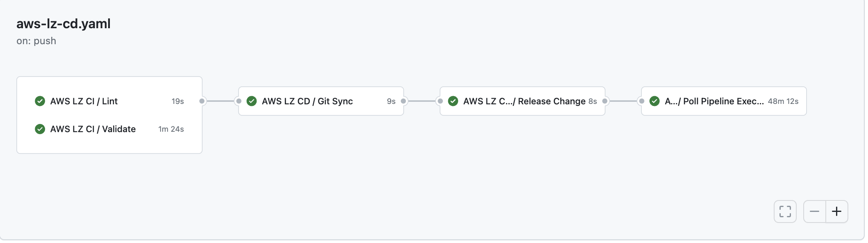Click the Validate job success checkmark
Viewport: 868px width, 243px height.
tap(40, 129)
